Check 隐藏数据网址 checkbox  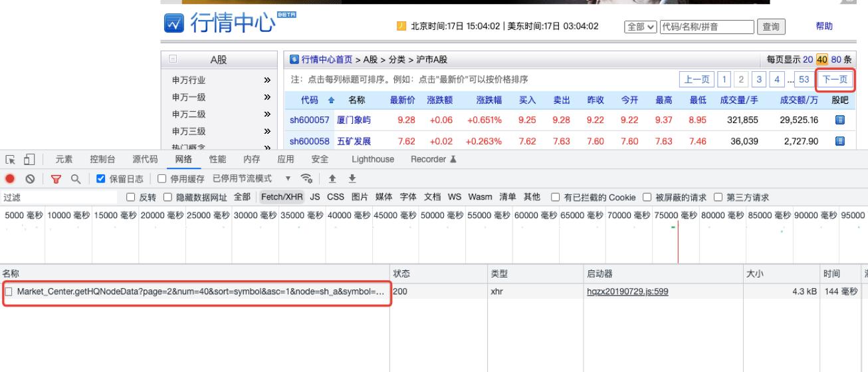[x=167, y=197]
